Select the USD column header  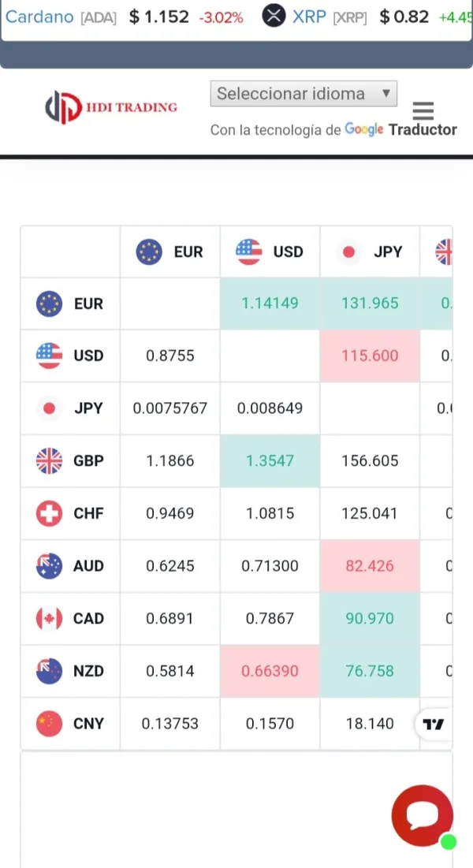pos(270,252)
